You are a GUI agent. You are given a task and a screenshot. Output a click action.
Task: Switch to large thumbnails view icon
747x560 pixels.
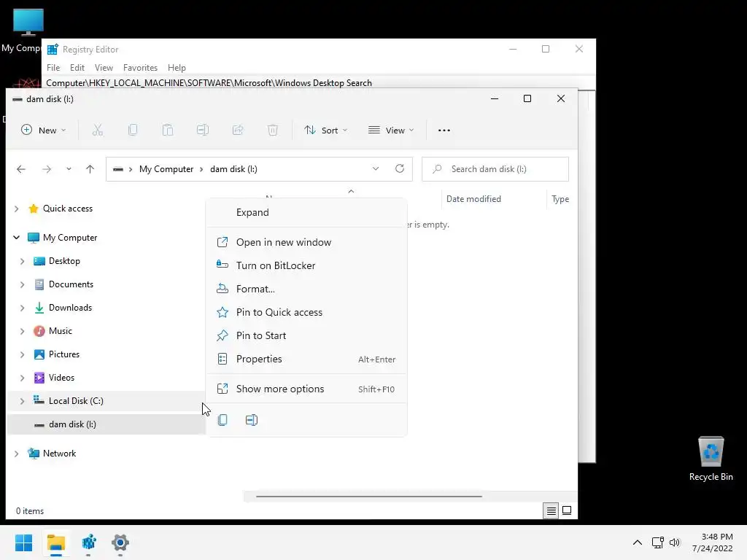coord(567,510)
